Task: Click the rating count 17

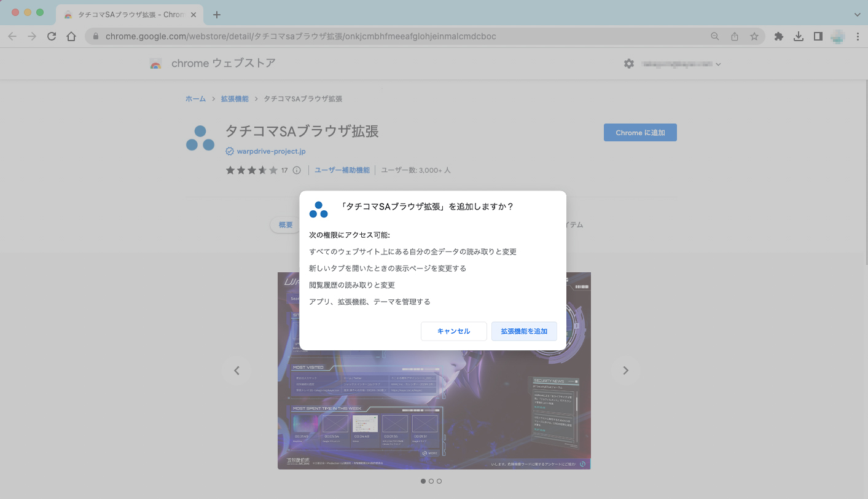Action: (284, 170)
